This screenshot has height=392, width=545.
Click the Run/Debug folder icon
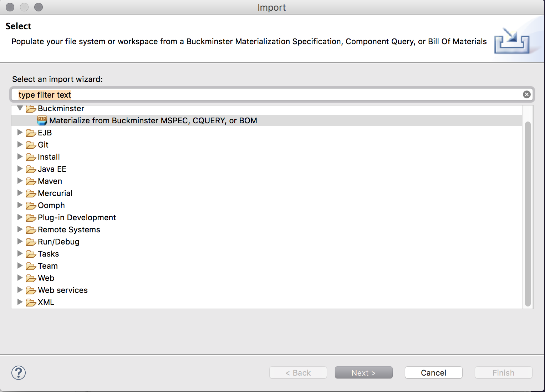coord(31,242)
